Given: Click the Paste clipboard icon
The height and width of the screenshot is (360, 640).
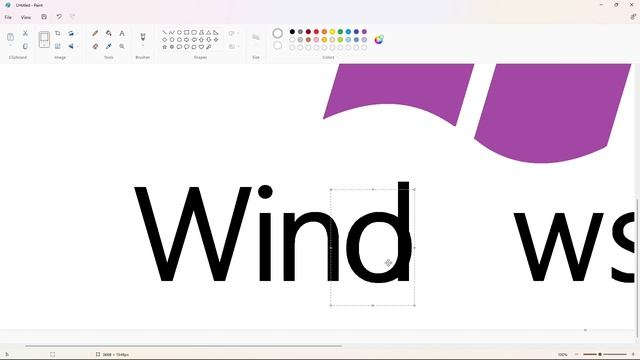Looking at the screenshot, I should click(x=11, y=37).
